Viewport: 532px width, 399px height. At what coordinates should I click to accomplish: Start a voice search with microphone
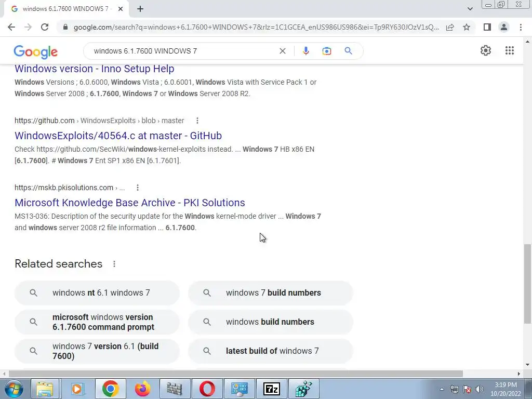[305, 51]
